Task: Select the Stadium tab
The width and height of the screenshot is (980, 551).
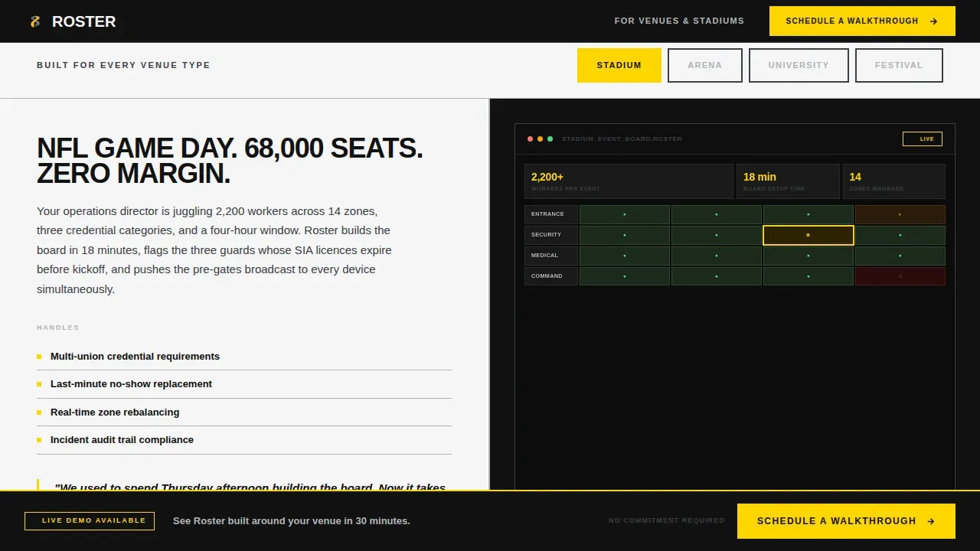Action: click(619, 65)
